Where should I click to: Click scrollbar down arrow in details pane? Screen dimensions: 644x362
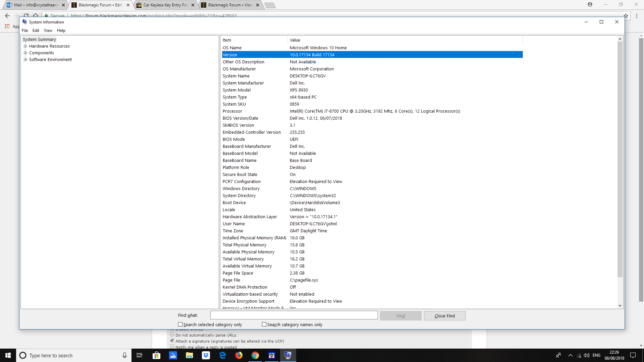(x=620, y=306)
